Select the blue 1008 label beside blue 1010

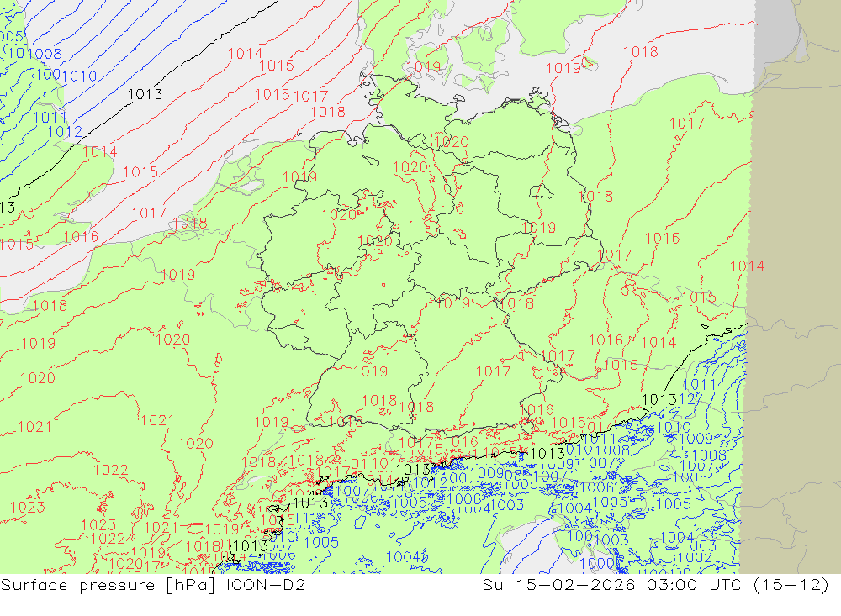pyautogui.click(x=45, y=54)
